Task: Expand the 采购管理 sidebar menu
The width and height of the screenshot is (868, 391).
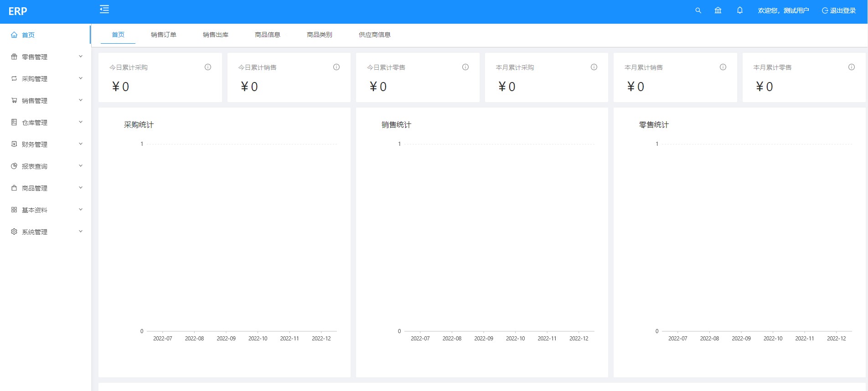Action: click(46, 79)
